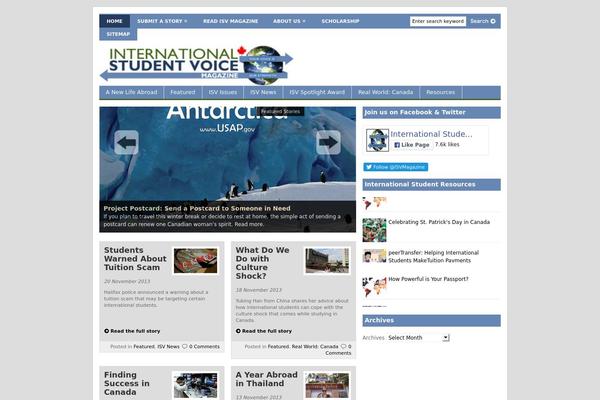
Task: Open peerTransfer tuition payments resource link
Action: [434, 256]
